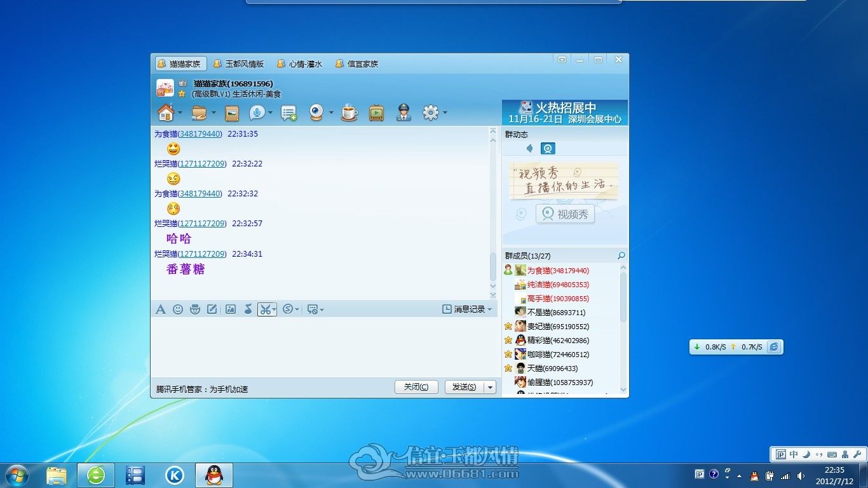The image size is (868, 488).
Task: Select the scissors screenshot tool
Action: [265, 309]
